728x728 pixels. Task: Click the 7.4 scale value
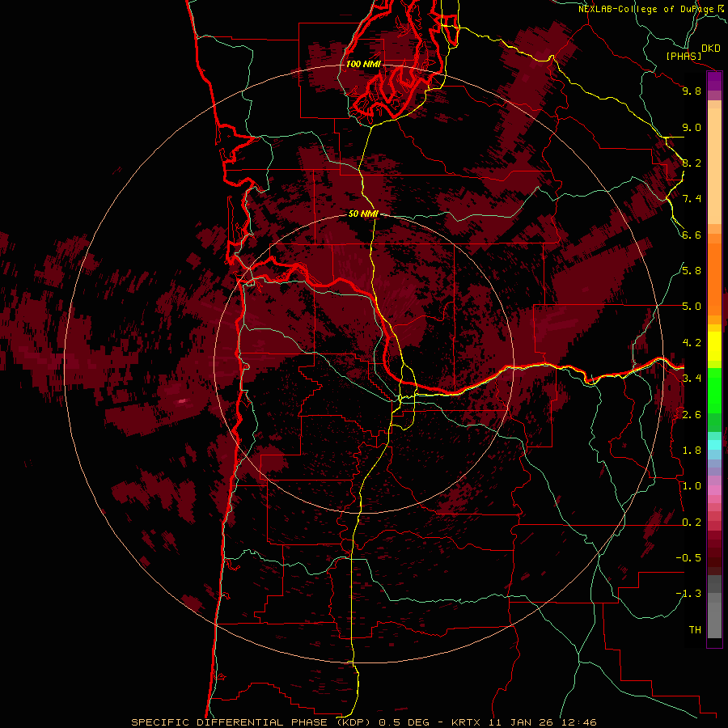(x=692, y=199)
